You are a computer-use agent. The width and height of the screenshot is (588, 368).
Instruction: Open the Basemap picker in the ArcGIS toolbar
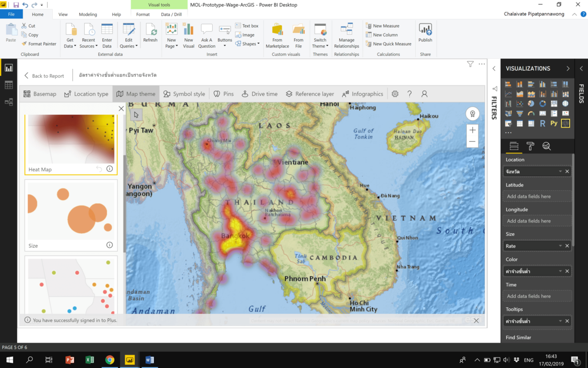(x=41, y=93)
